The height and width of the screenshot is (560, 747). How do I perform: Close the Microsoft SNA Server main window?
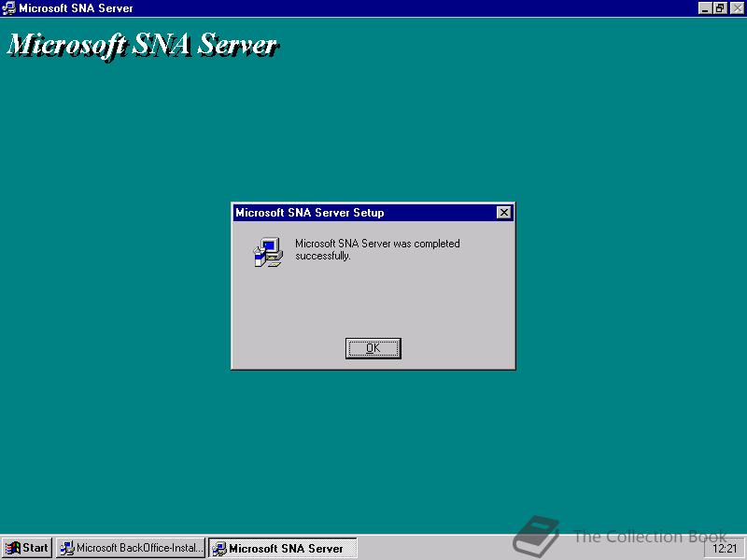(x=737, y=8)
